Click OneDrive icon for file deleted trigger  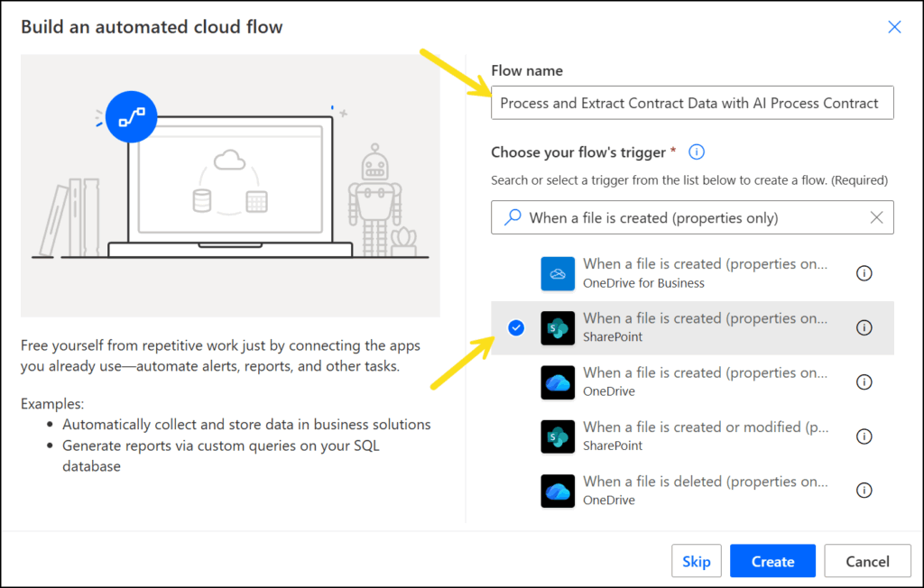click(x=558, y=491)
